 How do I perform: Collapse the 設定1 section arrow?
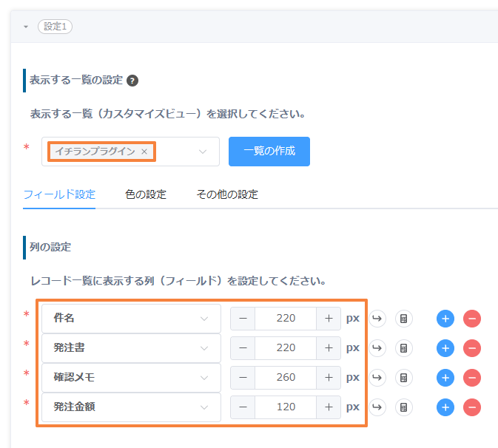click(26, 27)
